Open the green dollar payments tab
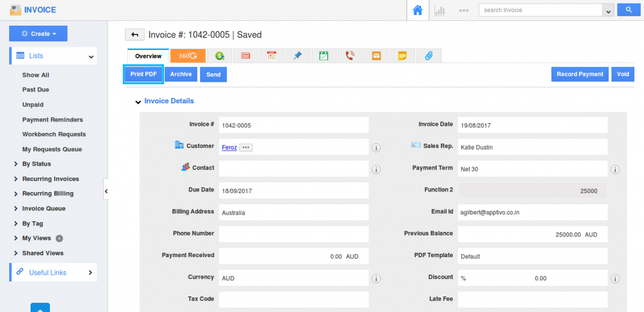Image resolution: width=644 pixels, height=312 pixels. [x=219, y=56]
